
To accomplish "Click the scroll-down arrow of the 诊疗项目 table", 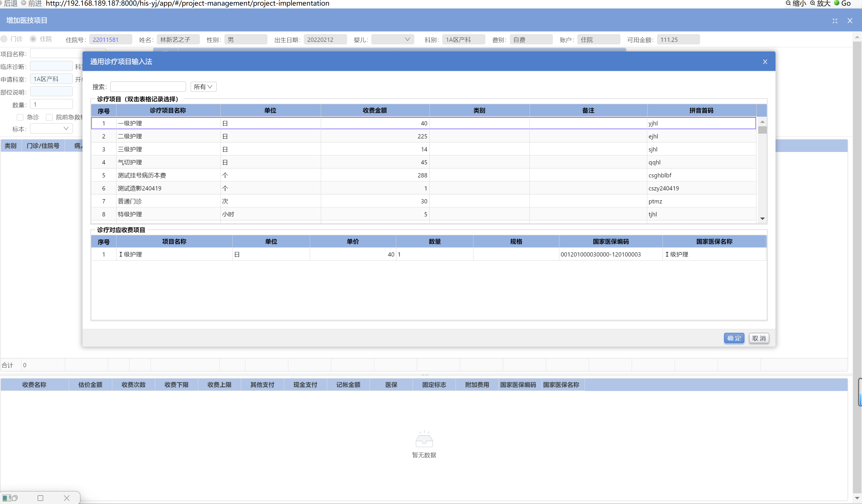I will click(762, 218).
